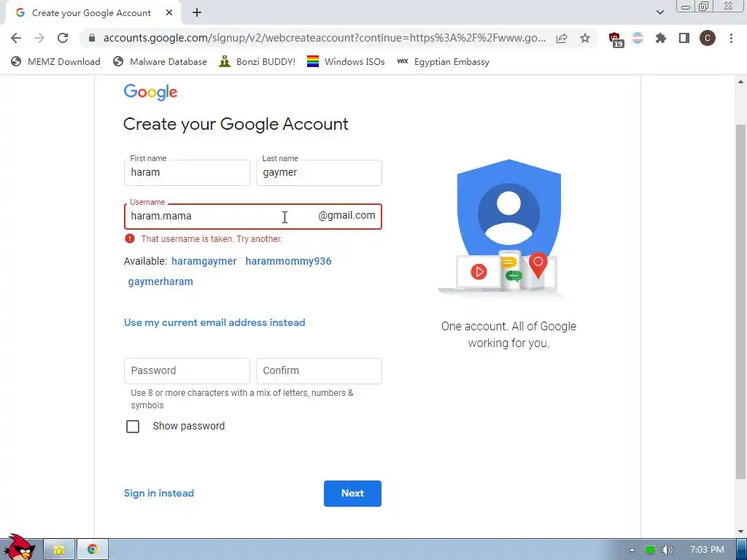747x560 pixels.
Task: Bookmark this page with the star icon
Action: coord(585,38)
